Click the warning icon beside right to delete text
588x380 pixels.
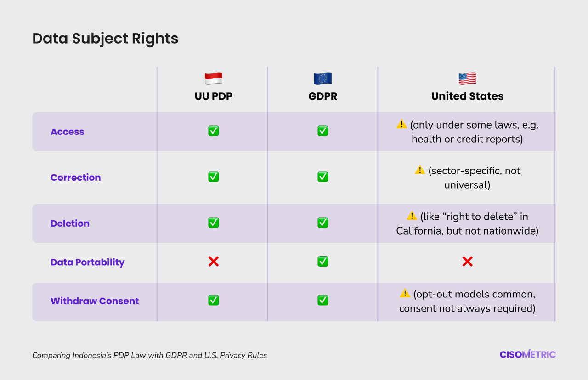[x=412, y=215]
